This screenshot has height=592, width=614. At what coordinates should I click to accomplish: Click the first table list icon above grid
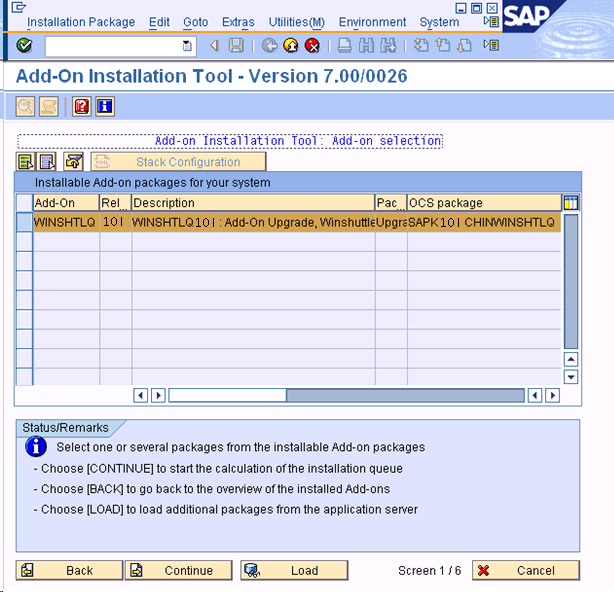click(x=25, y=162)
